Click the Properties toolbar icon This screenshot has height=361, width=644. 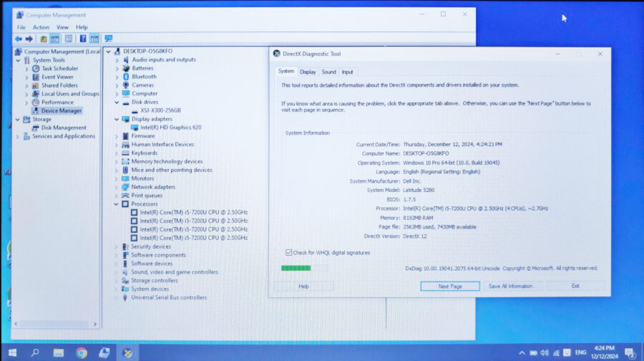click(69, 39)
